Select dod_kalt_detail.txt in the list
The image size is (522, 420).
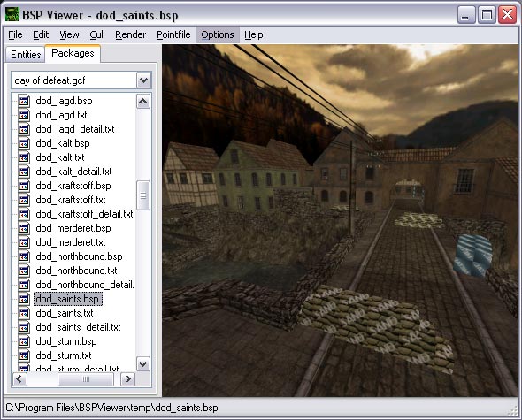tap(73, 172)
